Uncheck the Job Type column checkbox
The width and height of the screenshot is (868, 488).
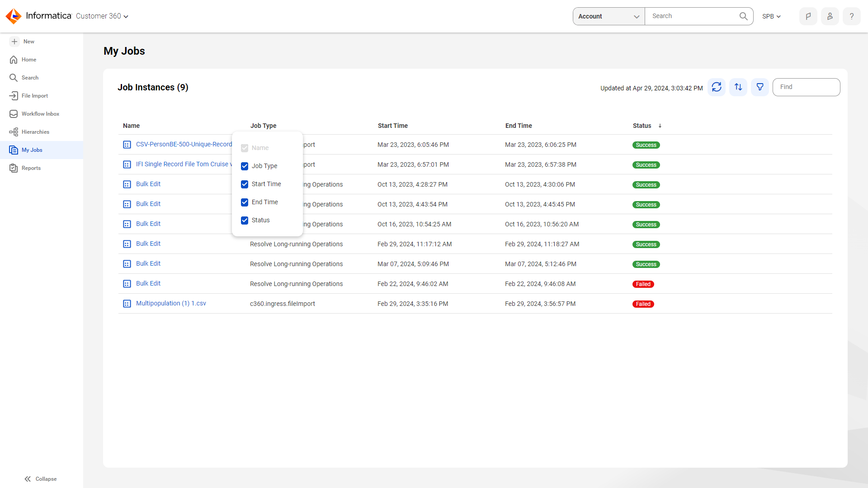(x=245, y=166)
